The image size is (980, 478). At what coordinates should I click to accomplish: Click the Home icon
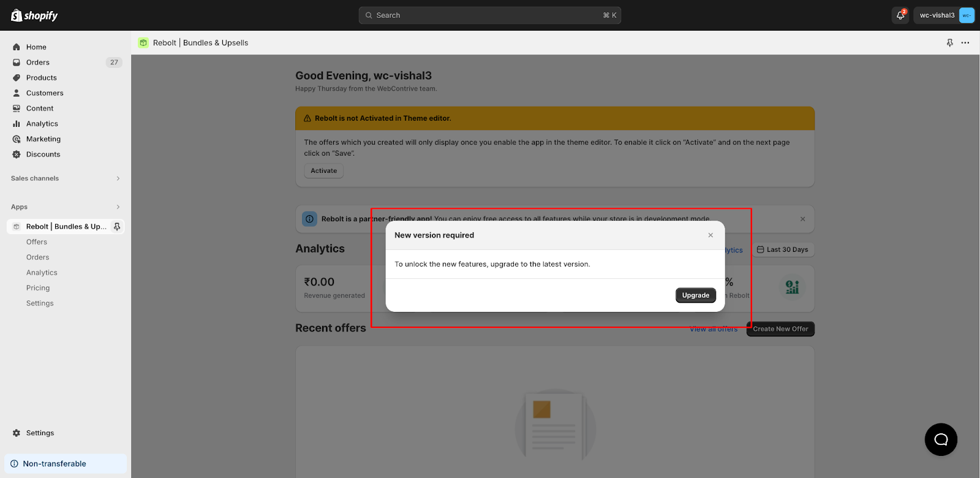click(x=17, y=47)
